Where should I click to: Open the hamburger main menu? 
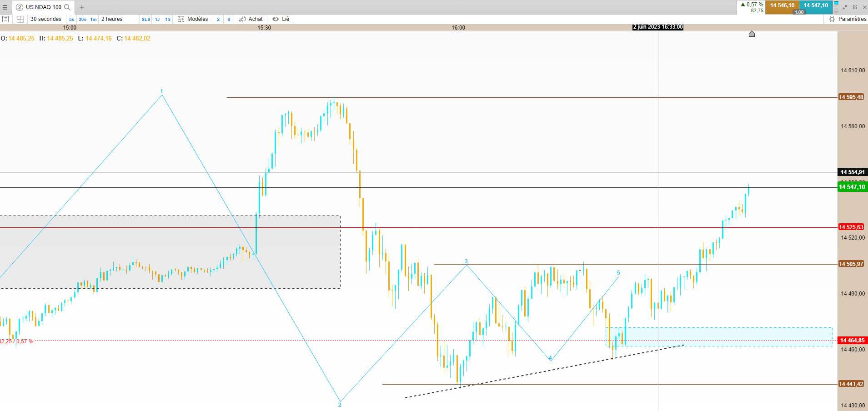5,7
